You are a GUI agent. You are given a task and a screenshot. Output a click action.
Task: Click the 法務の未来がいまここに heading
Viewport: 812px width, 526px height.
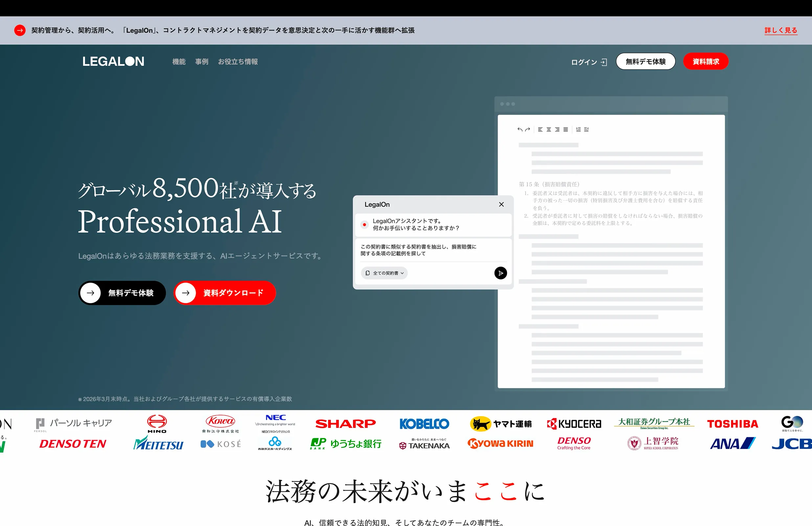pyautogui.click(x=405, y=491)
